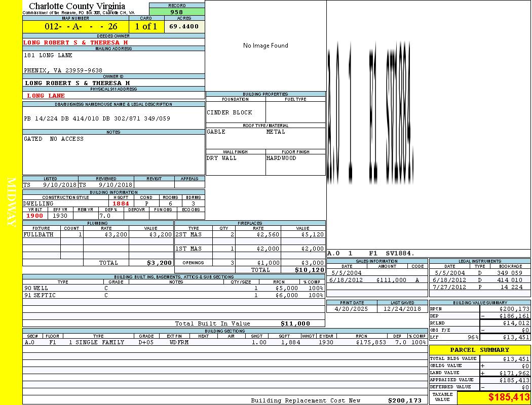The width and height of the screenshot is (532, 405).
Task: Click the LCF percentage 96%
Action: click(473, 337)
